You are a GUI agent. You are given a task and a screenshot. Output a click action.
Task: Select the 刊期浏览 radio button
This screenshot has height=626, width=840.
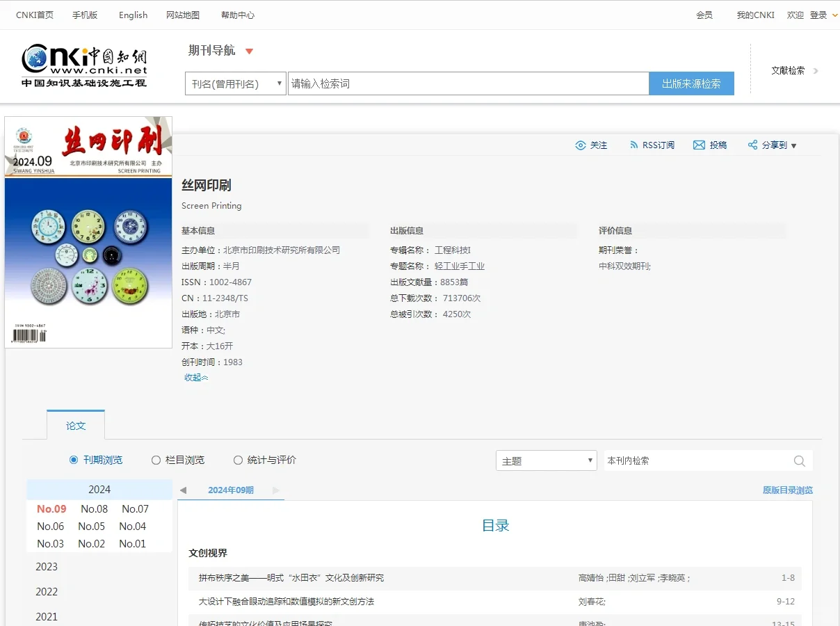74,460
